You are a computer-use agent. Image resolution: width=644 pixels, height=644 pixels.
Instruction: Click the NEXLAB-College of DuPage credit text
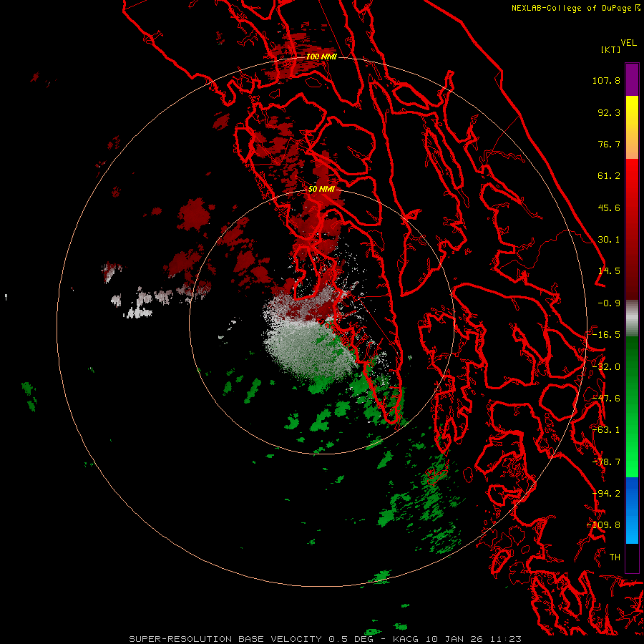coord(575,8)
